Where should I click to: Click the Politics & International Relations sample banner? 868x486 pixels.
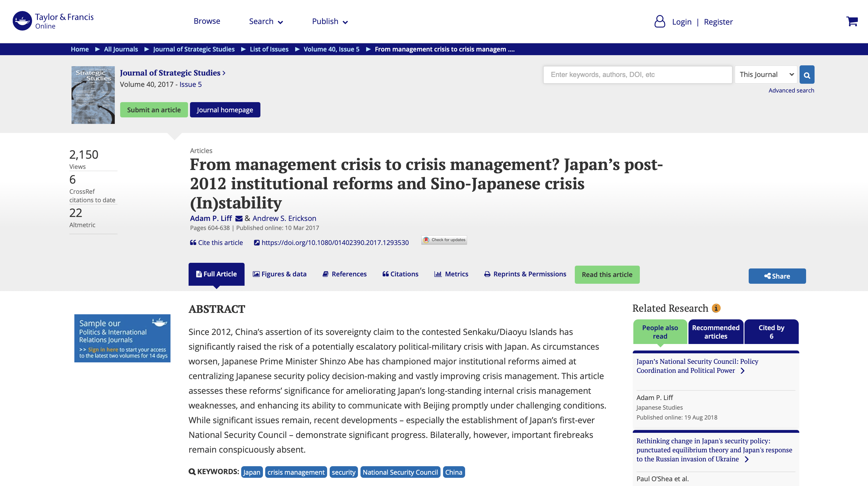122,338
